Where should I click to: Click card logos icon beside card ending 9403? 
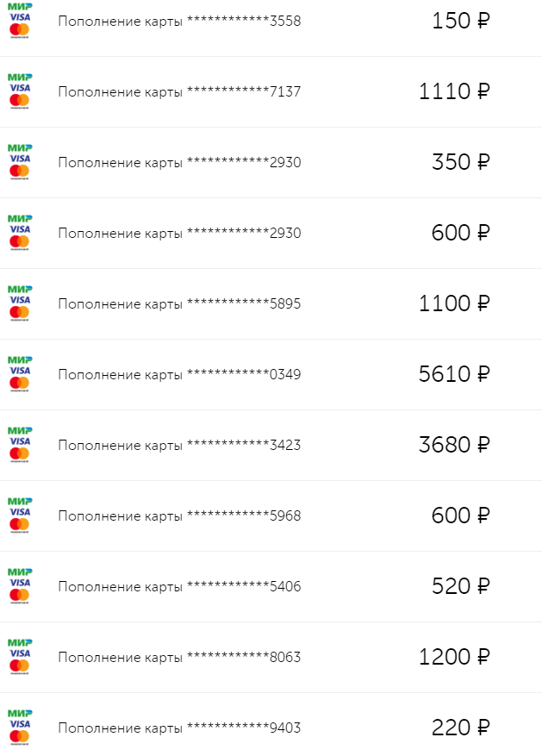pos(19,728)
